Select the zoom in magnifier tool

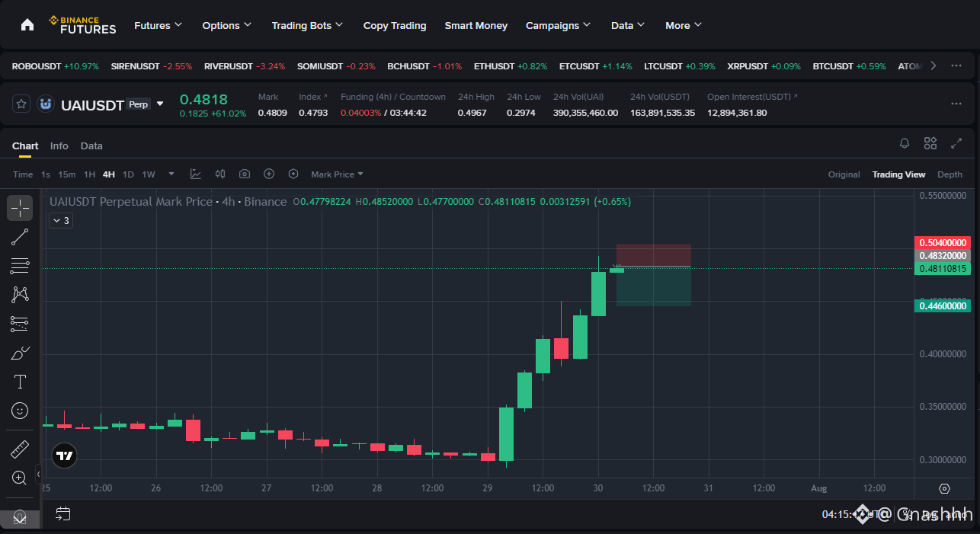(20, 478)
